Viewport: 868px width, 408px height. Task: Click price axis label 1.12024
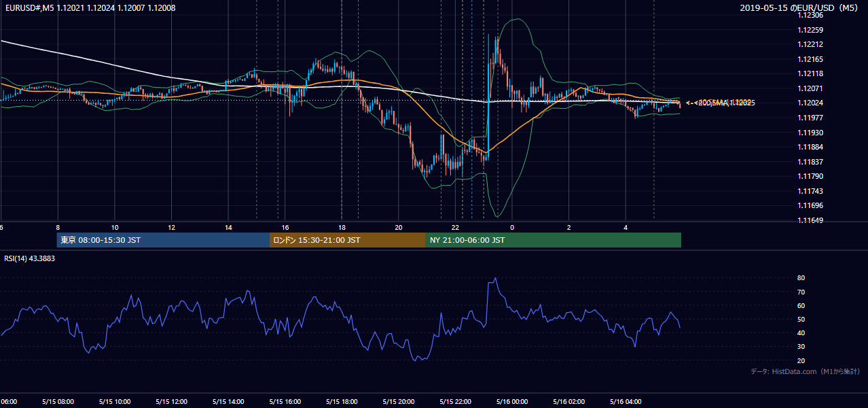coord(810,103)
